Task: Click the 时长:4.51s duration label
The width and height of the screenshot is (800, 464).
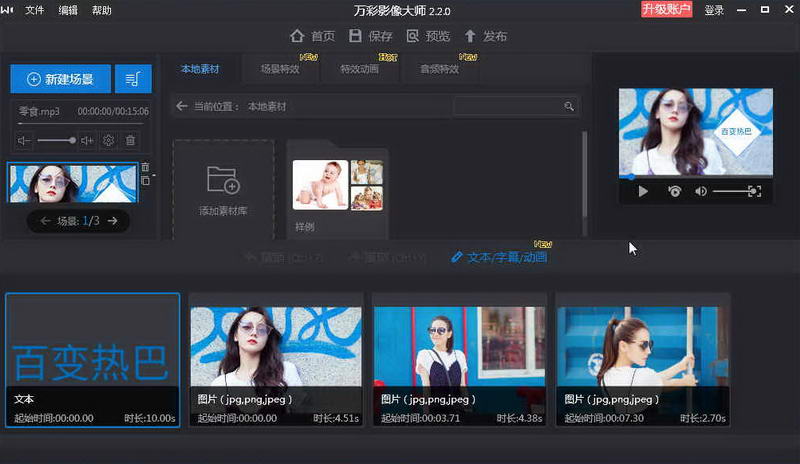Action: coord(336,418)
